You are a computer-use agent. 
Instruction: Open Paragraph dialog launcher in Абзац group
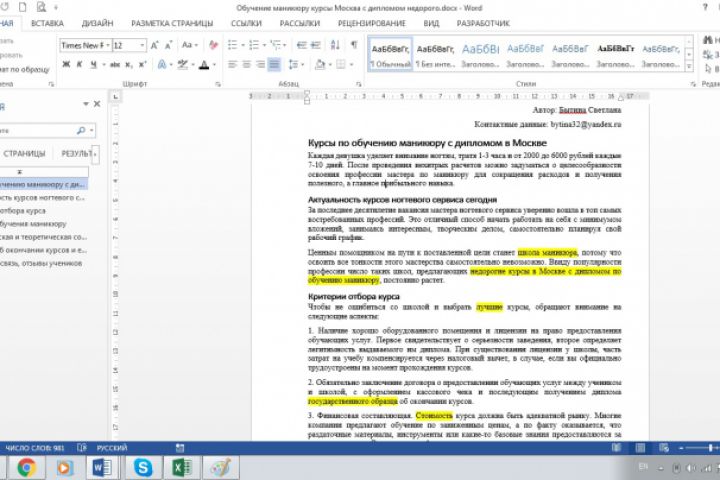(x=358, y=84)
